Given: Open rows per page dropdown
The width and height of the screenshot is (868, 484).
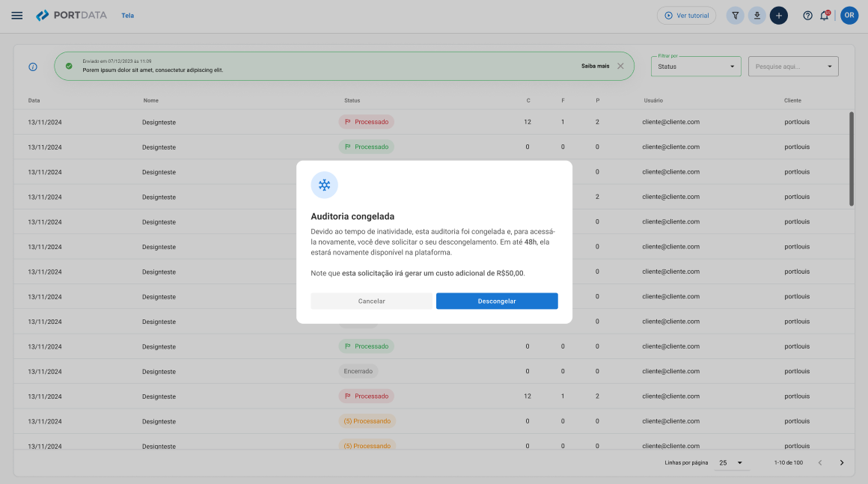Looking at the screenshot, I should click(731, 463).
